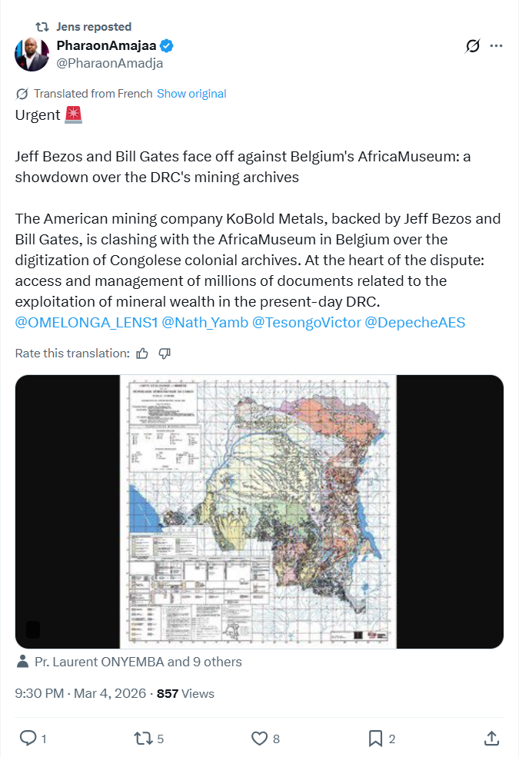Viewport: 532px width, 757px height.
Task: Open the DRC mining map image
Action: (259, 511)
